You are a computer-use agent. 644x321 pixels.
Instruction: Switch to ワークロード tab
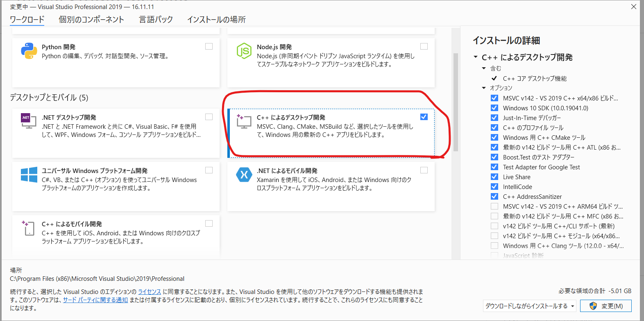point(27,19)
